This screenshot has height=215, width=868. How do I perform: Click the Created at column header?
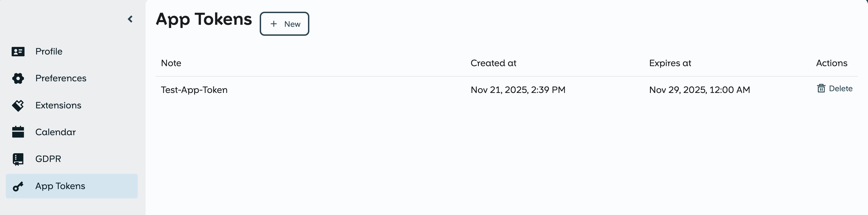pos(493,63)
